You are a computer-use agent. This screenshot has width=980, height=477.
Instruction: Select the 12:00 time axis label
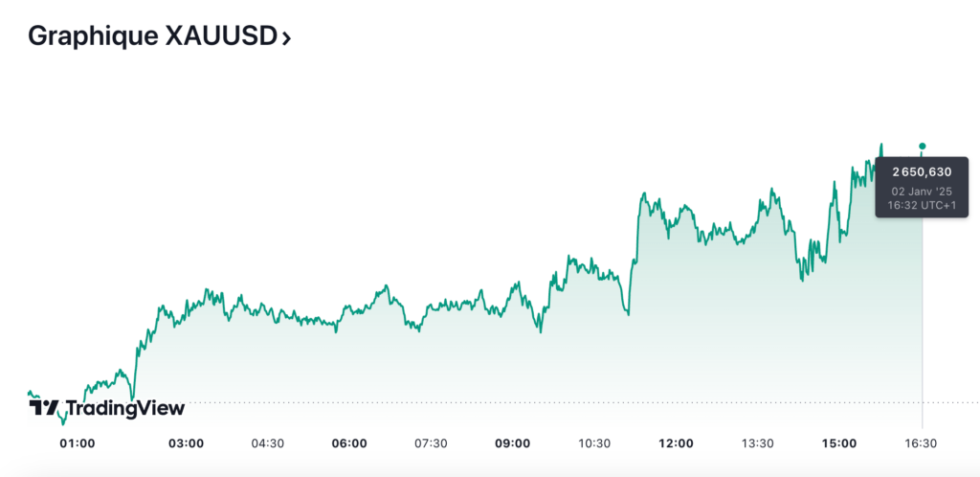[677, 443]
